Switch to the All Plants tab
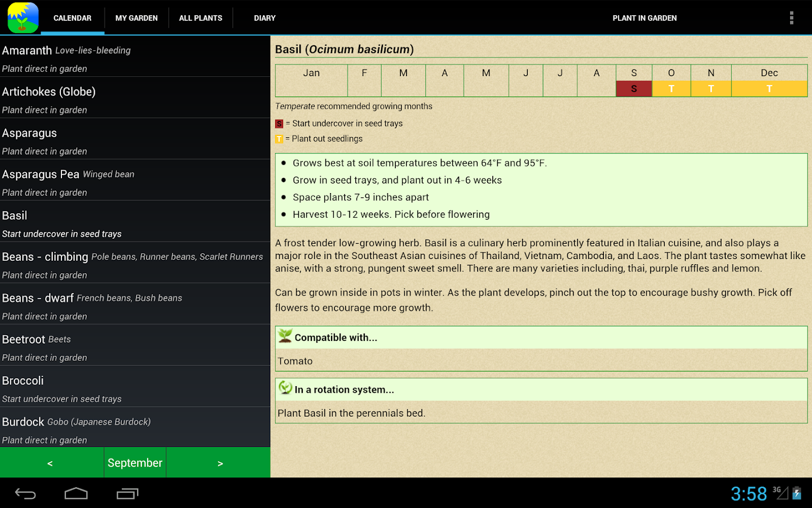Viewport: 812px width, 508px height. [201, 18]
